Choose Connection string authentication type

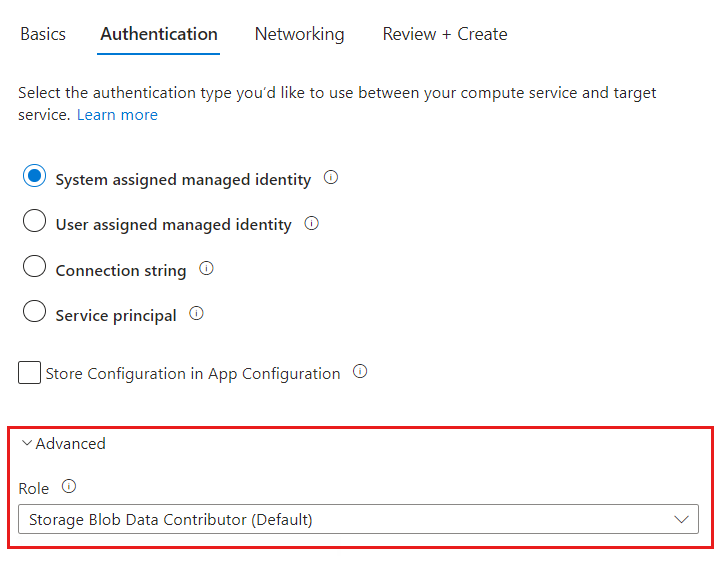point(35,267)
